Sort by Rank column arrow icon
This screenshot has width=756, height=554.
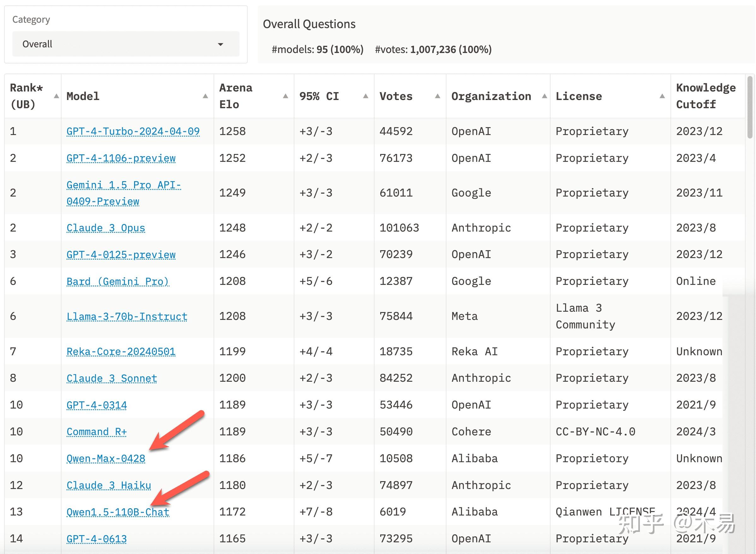coord(56,96)
